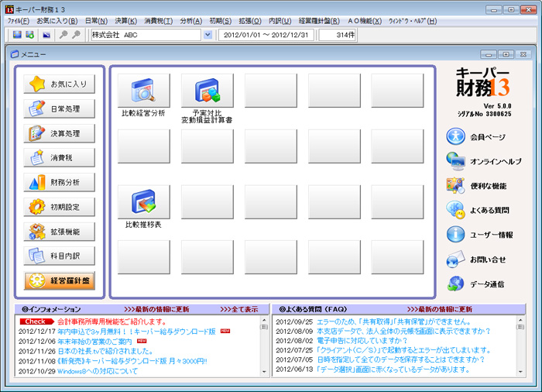Viewport: 542px width, 392px height.
Task: Open 日本の社長.tvで紹介されました link
Action: point(105,352)
